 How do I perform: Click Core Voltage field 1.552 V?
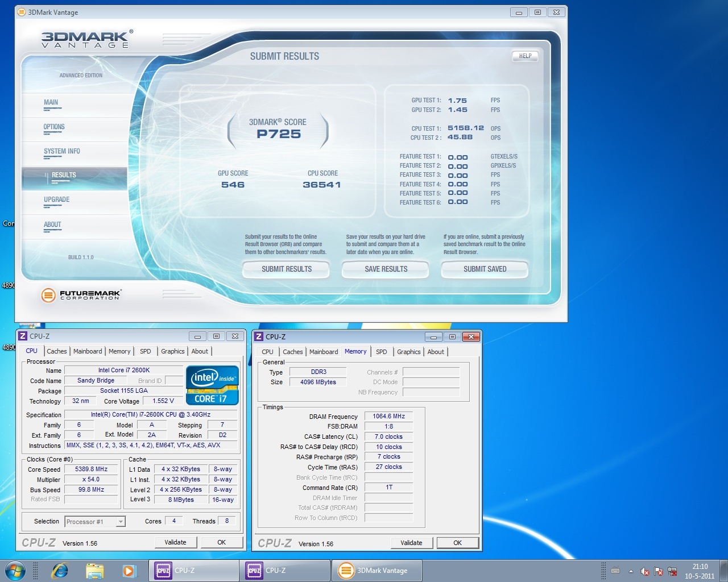[x=163, y=401]
